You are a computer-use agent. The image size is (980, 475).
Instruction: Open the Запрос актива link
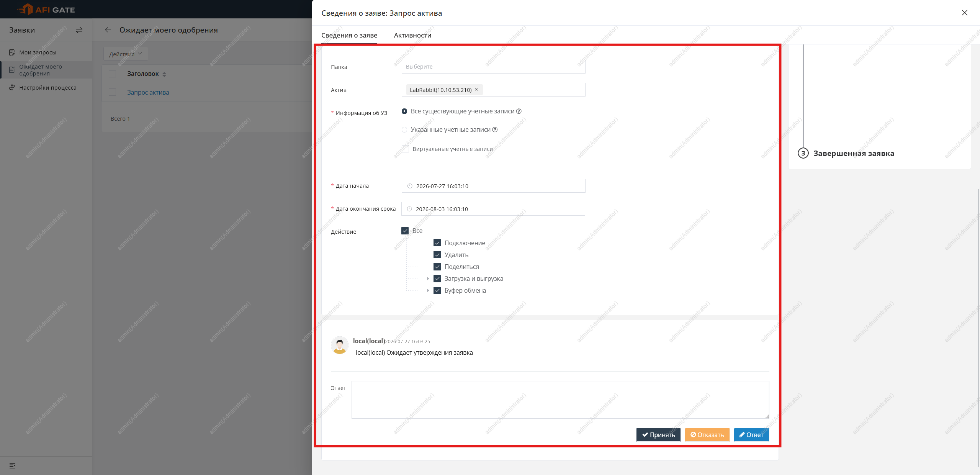pyautogui.click(x=148, y=92)
